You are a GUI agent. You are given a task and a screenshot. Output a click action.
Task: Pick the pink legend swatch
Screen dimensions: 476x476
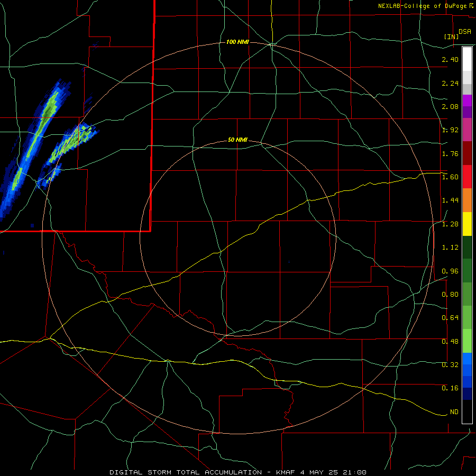click(x=467, y=130)
